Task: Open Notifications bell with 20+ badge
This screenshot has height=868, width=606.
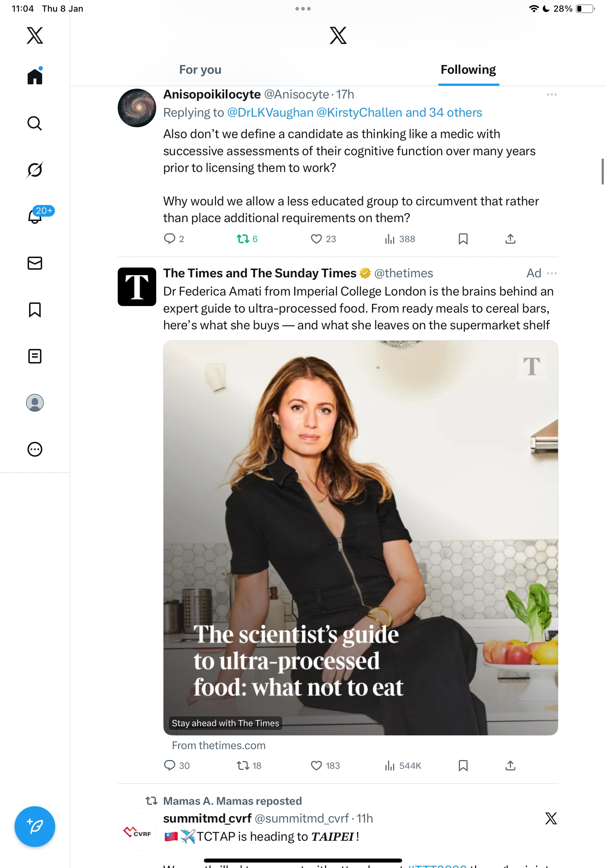Action: coord(35,216)
